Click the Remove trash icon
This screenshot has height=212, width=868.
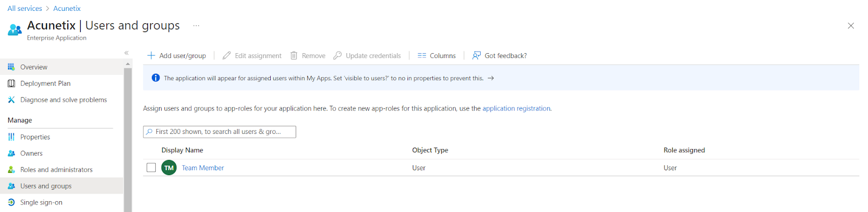tap(293, 55)
